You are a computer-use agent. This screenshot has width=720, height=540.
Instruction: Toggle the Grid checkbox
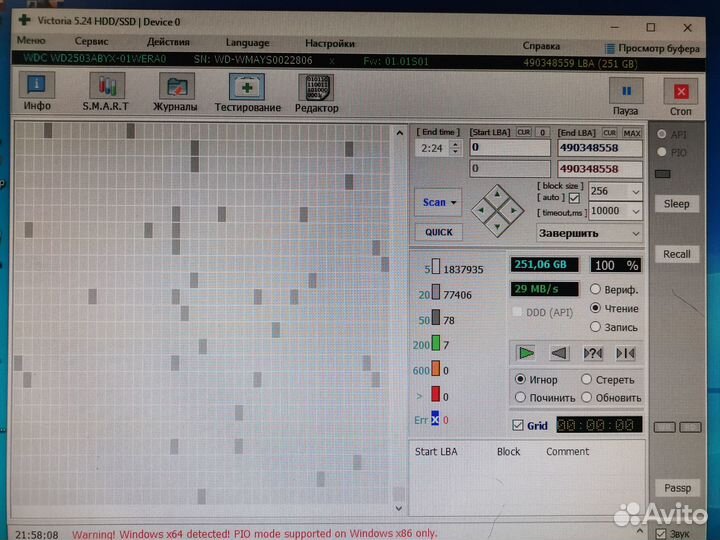pos(518,425)
